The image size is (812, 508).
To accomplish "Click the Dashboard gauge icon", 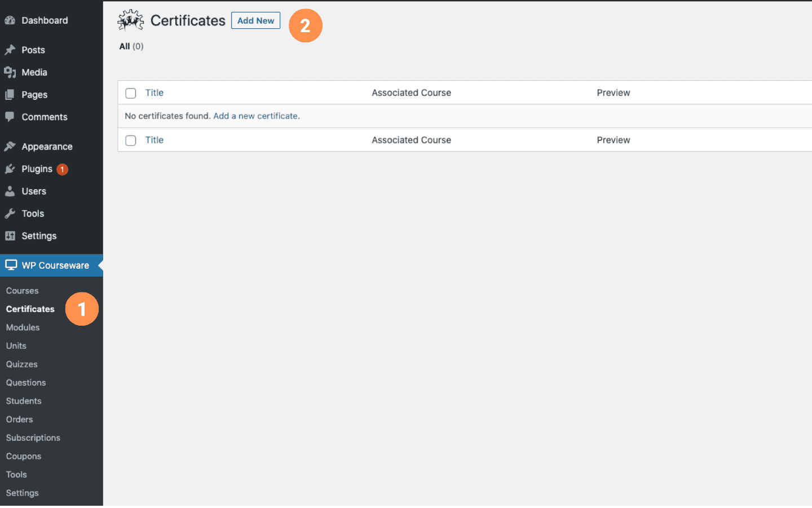I will coord(10,20).
